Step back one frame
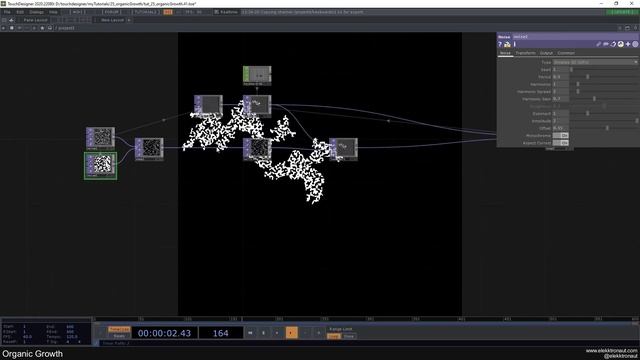640x360 pixels. pos(305,333)
